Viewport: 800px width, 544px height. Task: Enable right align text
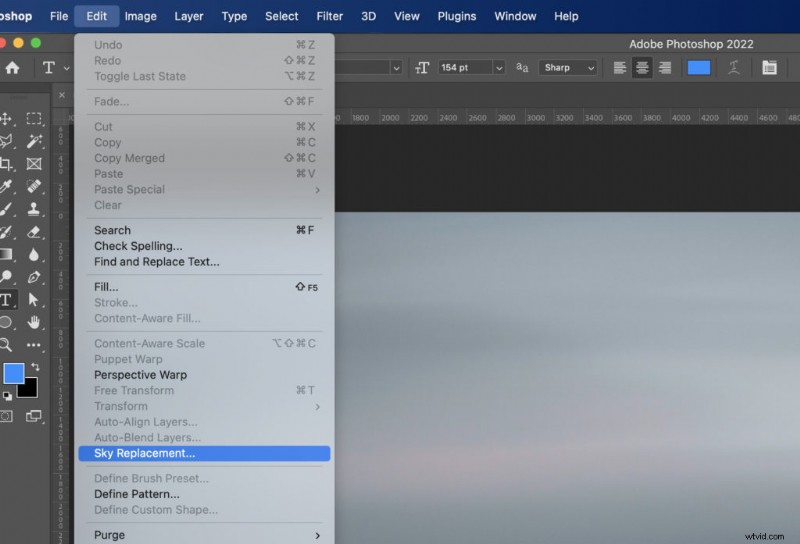coord(663,68)
